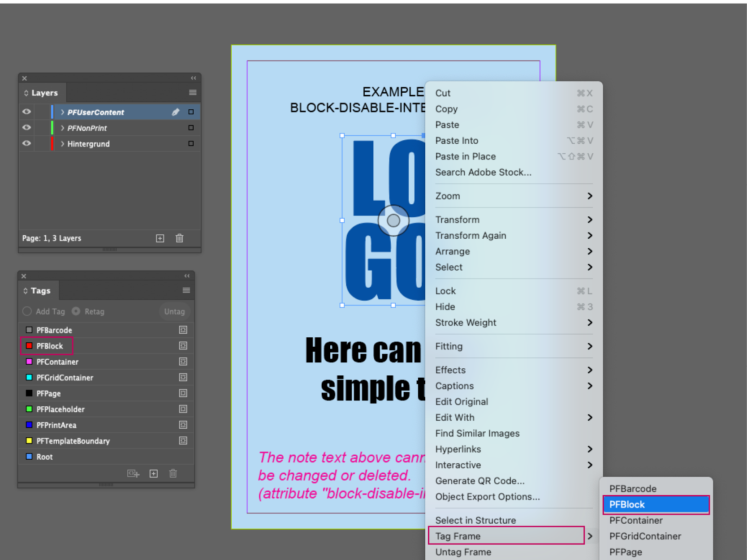Viewport: 747px width, 560px height.
Task: Open the Layers panel flyout menu
Action: click(x=193, y=93)
